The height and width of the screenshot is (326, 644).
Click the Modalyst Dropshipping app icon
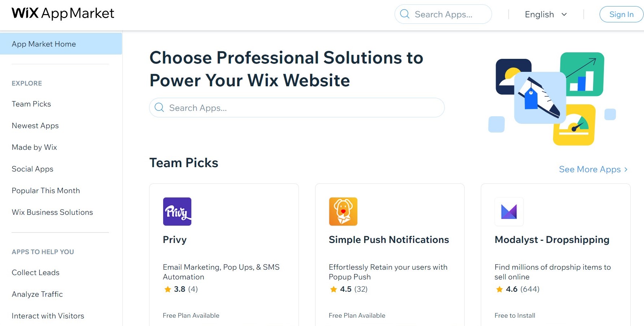[509, 212]
